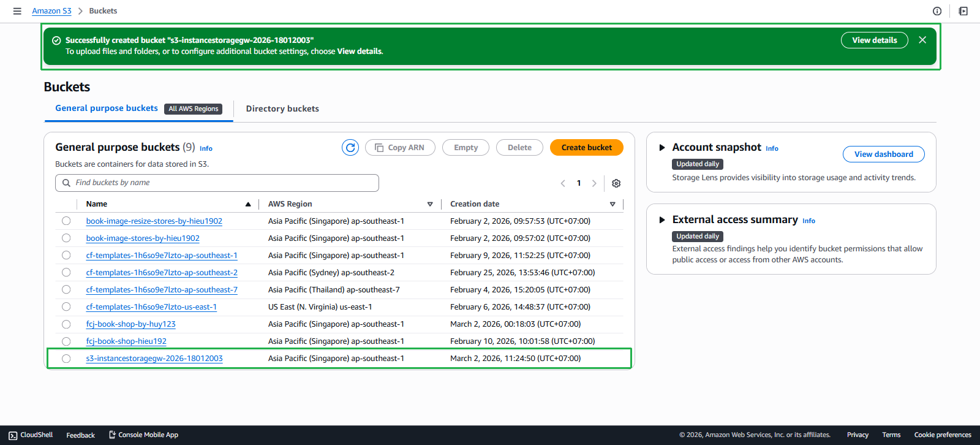The height and width of the screenshot is (445, 980).
Task: Open bucket s3-instancestoragegw-2026-18012003
Action: pos(154,359)
